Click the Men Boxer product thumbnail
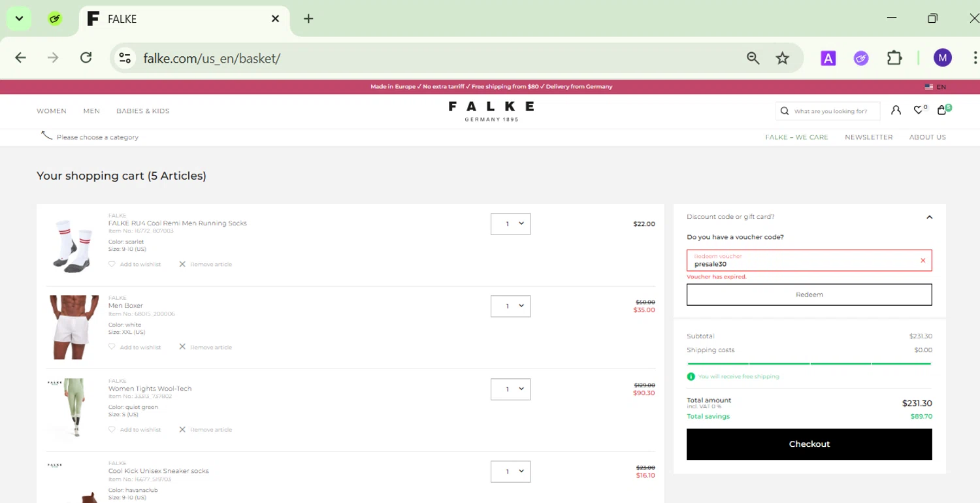 (74, 327)
